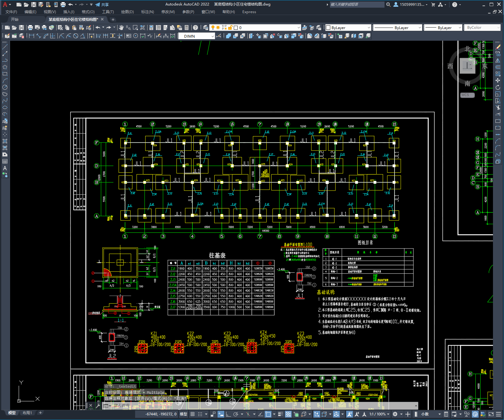Click the Undo arrow in quick access toolbar
The height and width of the screenshot is (420, 504).
(x=70, y=5)
